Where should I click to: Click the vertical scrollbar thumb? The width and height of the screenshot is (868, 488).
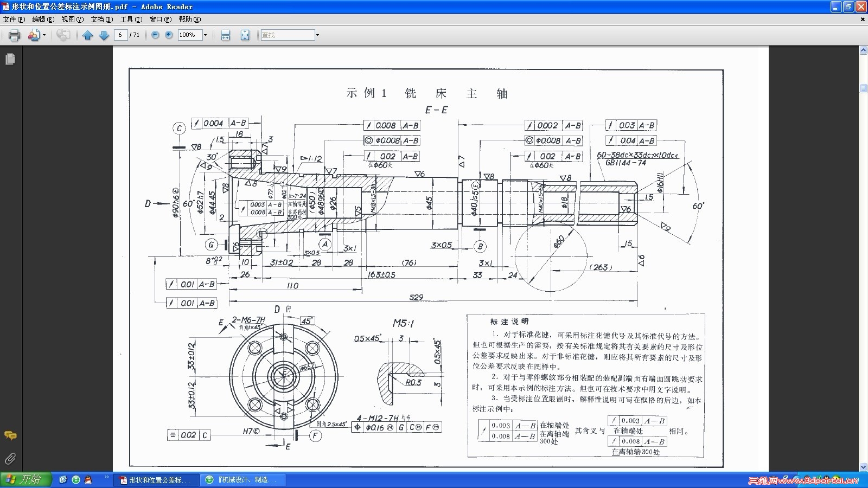click(x=863, y=89)
